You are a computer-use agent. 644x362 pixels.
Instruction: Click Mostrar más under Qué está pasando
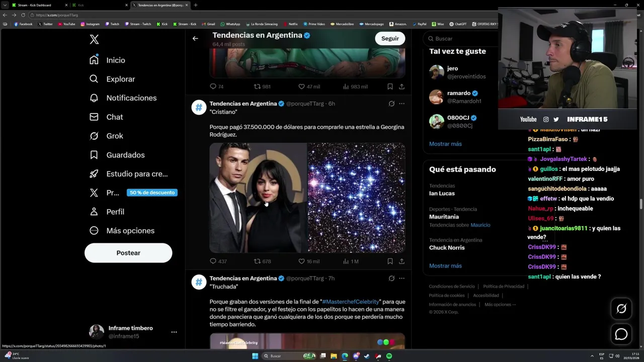tap(445, 266)
